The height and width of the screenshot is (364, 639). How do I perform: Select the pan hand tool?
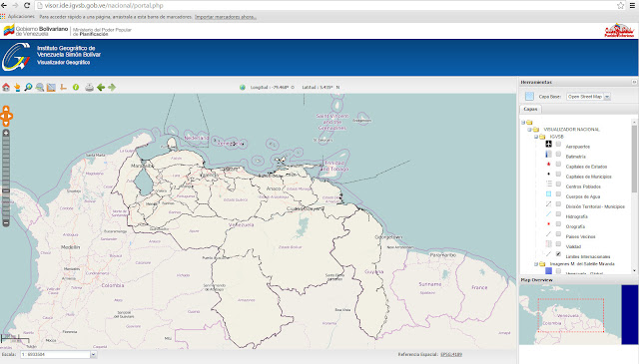17,87
